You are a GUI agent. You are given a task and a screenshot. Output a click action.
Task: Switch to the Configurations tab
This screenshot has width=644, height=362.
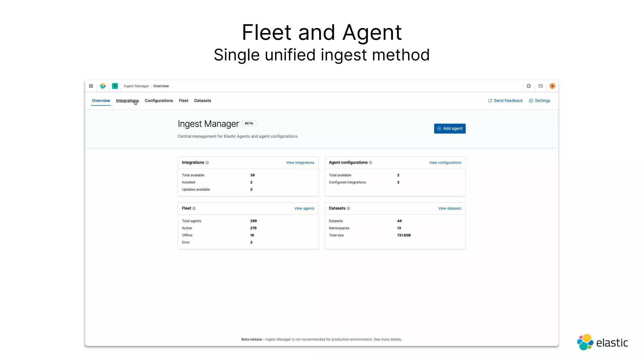(159, 101)
